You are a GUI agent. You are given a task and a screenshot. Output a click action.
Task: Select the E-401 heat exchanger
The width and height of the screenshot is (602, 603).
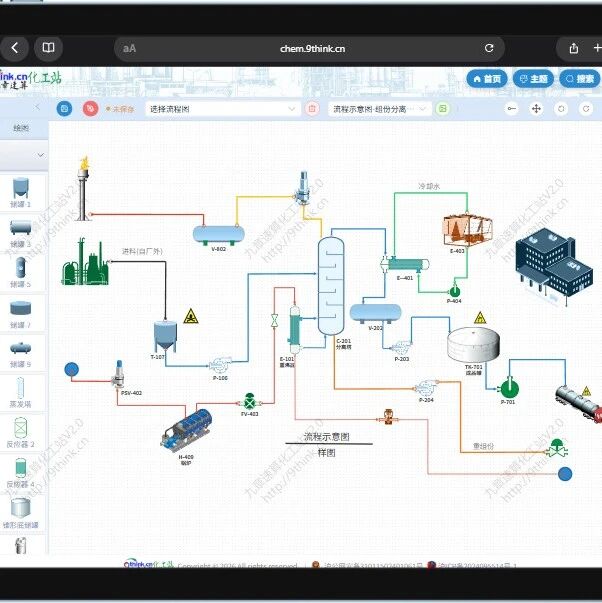click(x=405, y=265)
